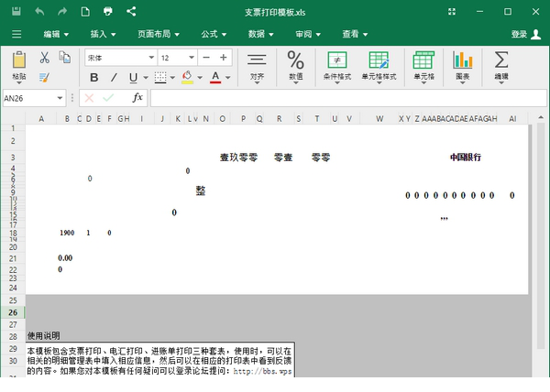Viewport: 550px width, 392px height.
Task: Select the format painter brush
Action: [x=44, y=77]
